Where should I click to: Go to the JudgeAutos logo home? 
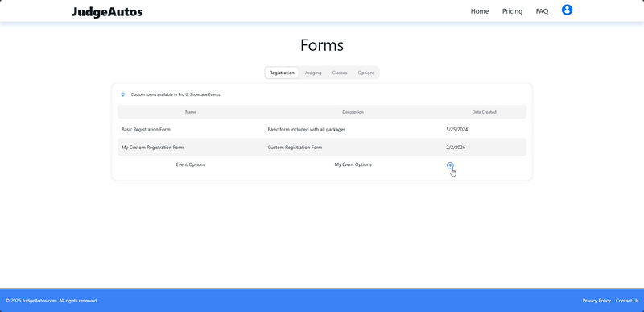coord(107,11)
